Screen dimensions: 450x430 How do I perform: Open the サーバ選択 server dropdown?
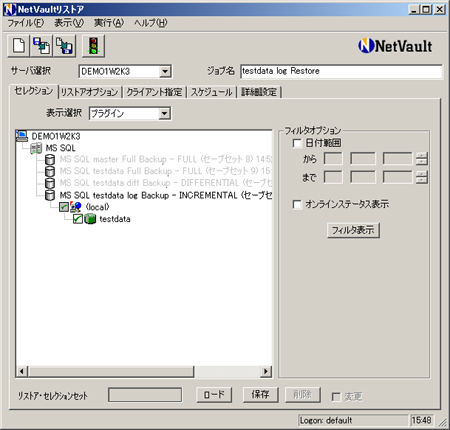pos(165,71)
